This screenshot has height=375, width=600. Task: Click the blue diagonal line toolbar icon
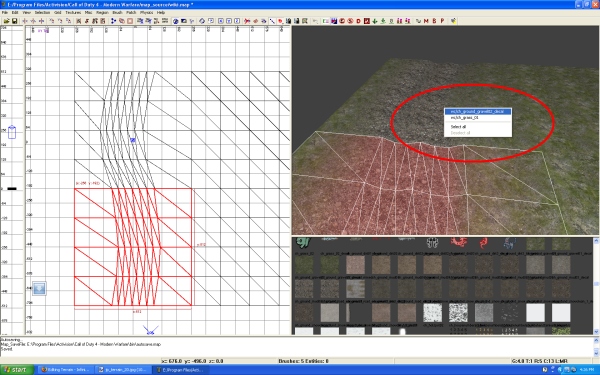pos(272,21)
